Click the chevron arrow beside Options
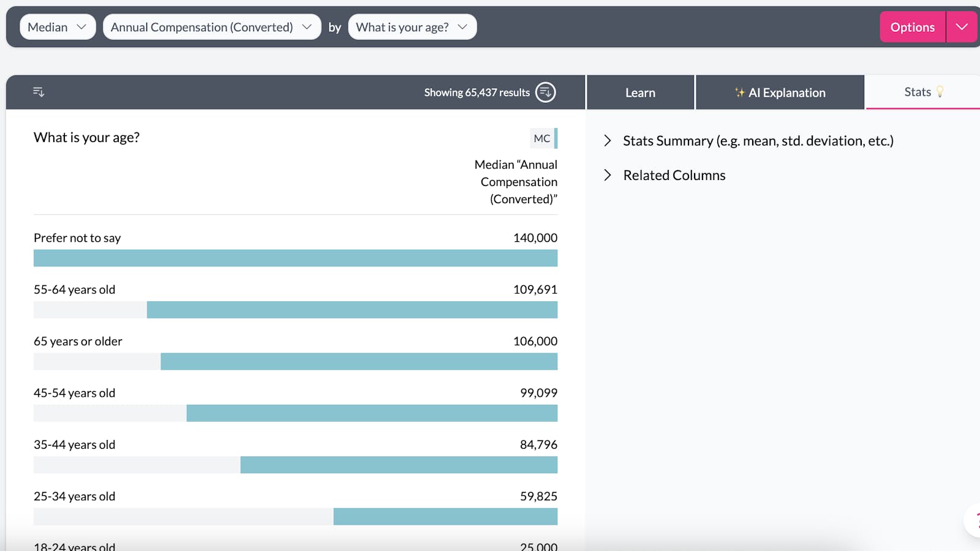Viewport: 980px width, 551px height. (962, 27)
